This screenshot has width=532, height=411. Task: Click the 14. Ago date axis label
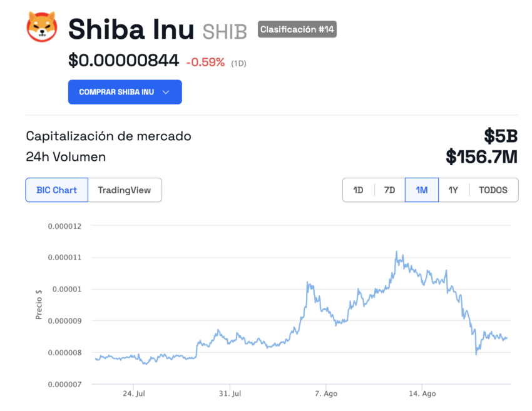422,393
